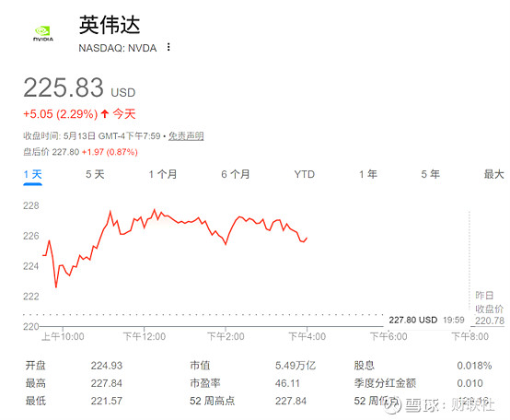Image resolution: width=510 pixels, height=420 pixels.
Task: Click the 225.83 current price
Action: (64, 87)
